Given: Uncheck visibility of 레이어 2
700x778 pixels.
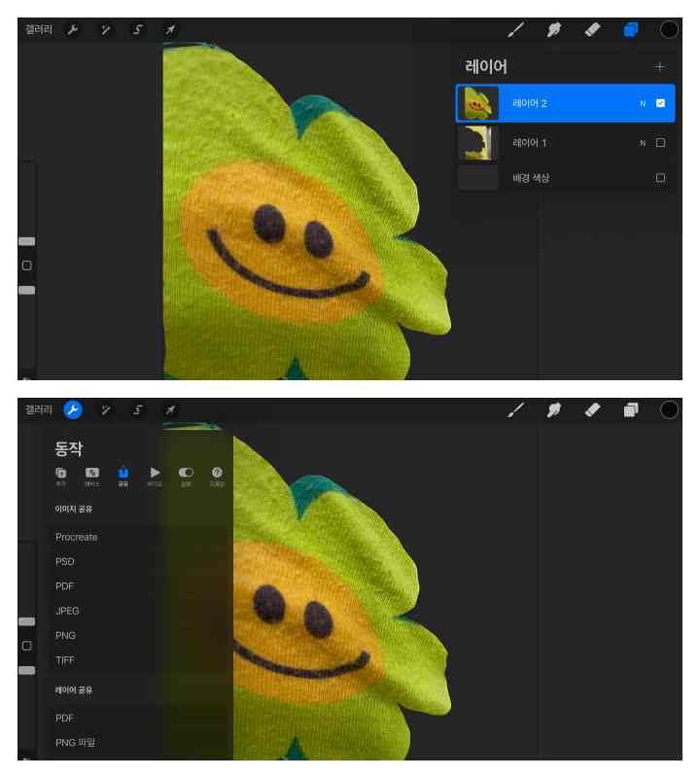Looking at the screenshot, I should [660, 103].
